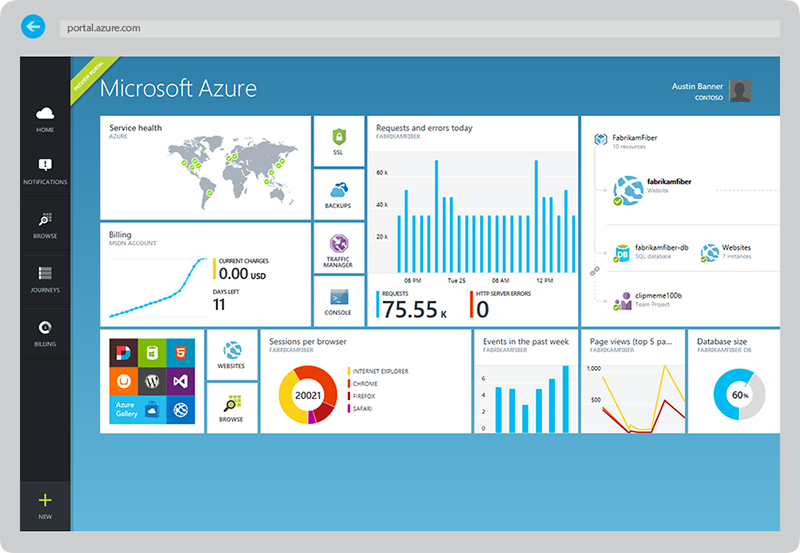Image resolution: width=800 pixels, height=553 pixels.
Task: Open the Page views top 5 title
Action: 631,342
